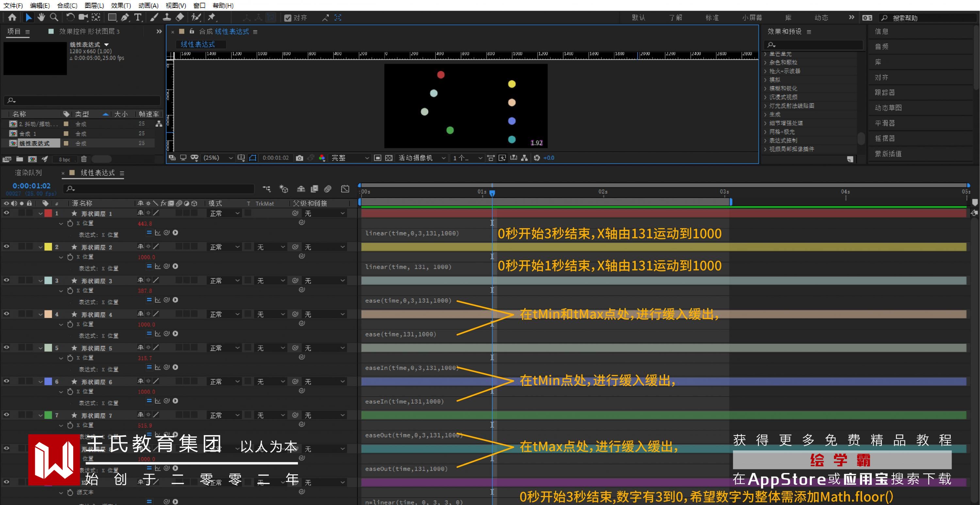Select the Puppet Pin tool

(212, 17)
